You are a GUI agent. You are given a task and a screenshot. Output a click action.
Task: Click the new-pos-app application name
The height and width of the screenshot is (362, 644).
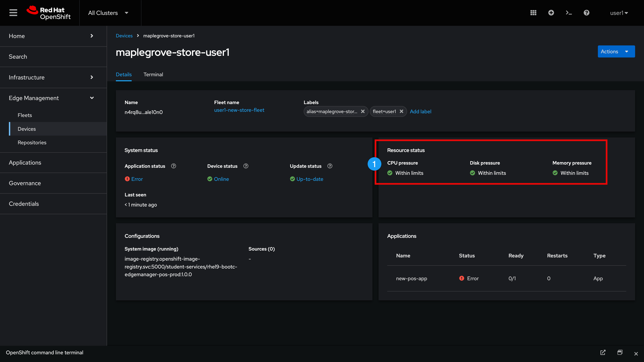click(x=412, y=278)
